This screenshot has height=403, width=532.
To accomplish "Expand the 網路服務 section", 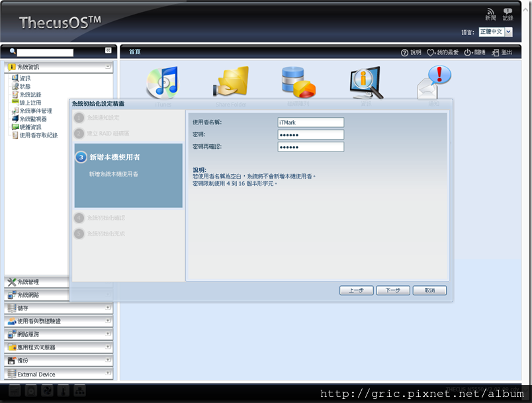I will click(58, 334).
